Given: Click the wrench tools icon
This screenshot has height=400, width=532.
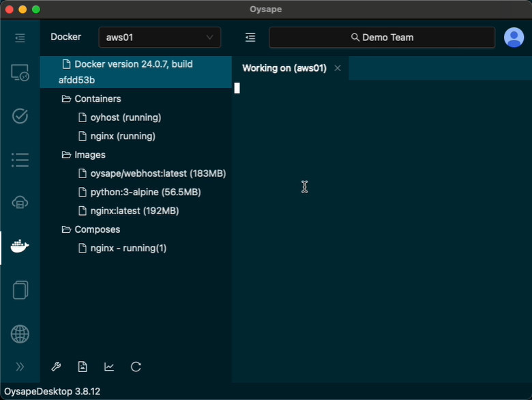Looking at the screenshot, I should (x=57, y=367).
